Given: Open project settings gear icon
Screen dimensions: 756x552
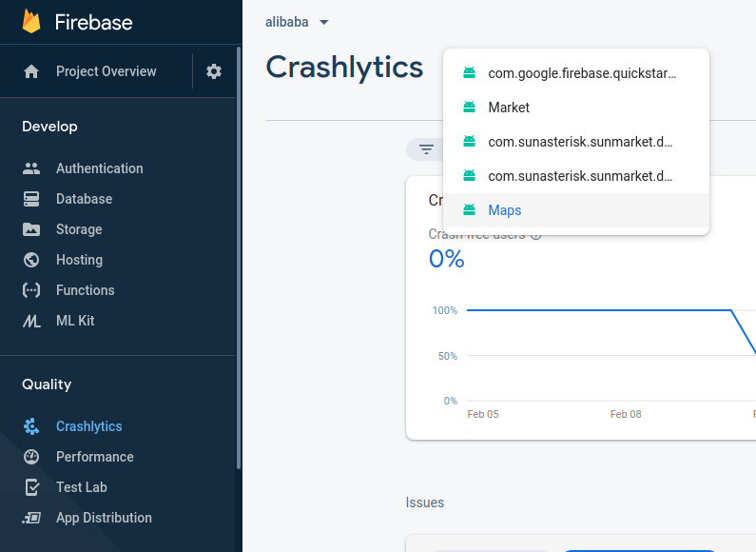Looking at the screenshot, I should pyautogui.click(x=214, y=71).
